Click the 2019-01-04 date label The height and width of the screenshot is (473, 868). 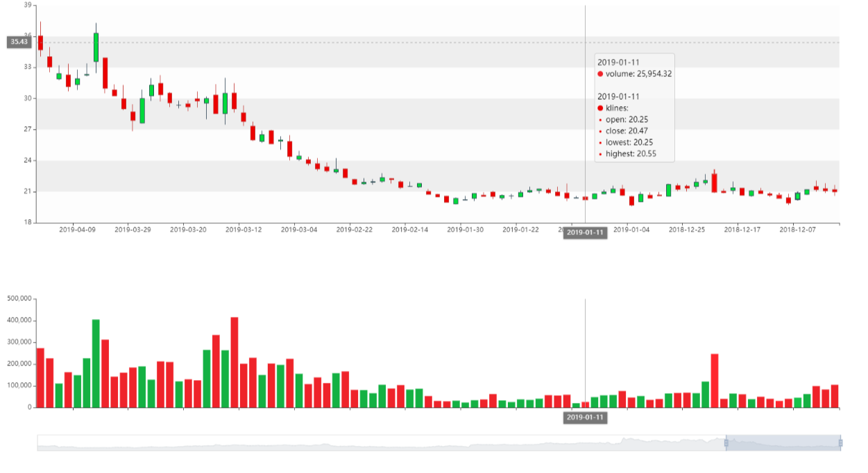click(632, 230)
